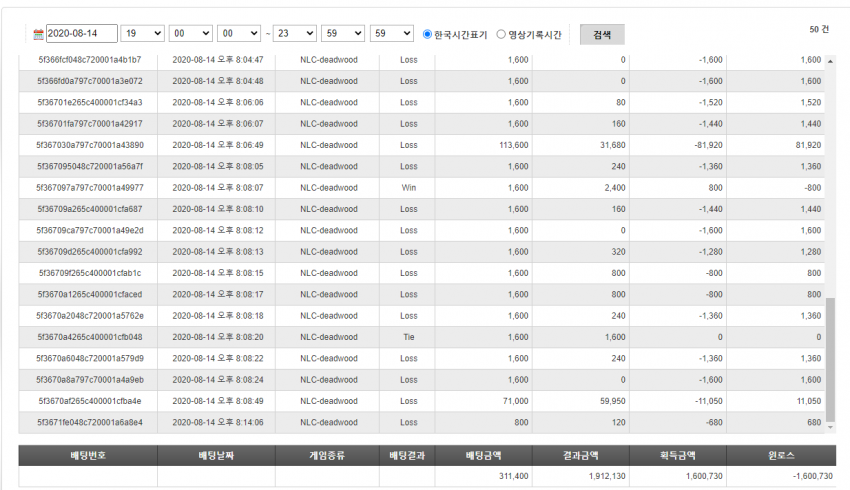Screen dimensions: 850x490
Task: Click the 11,050 win-loss cell
Action: (809, 401)
